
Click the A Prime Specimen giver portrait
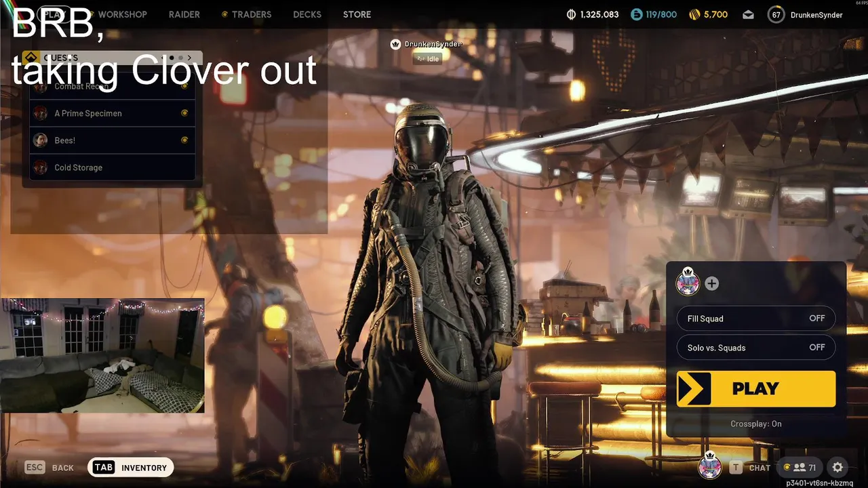coord(41,113)
